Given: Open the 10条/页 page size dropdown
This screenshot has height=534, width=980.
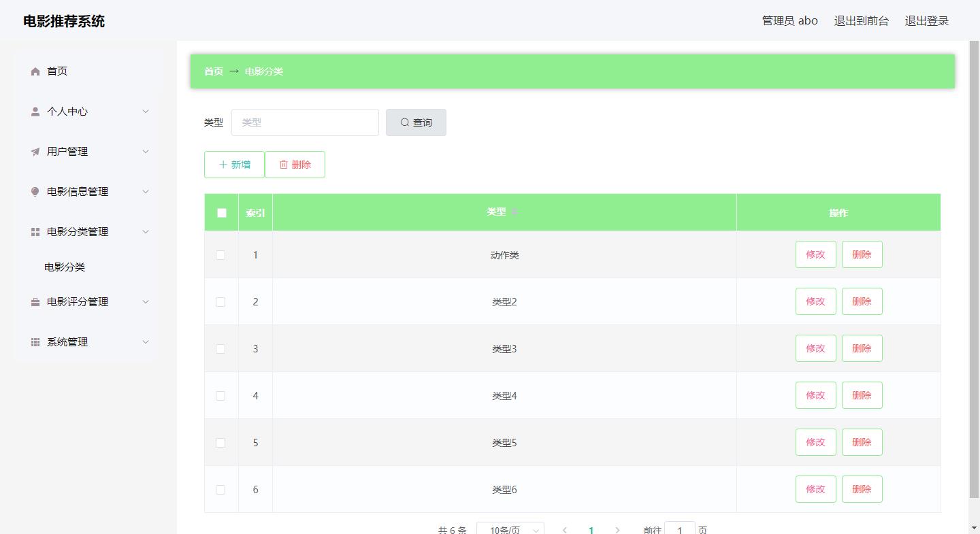Looking at the screenshot, I should 510,529.
